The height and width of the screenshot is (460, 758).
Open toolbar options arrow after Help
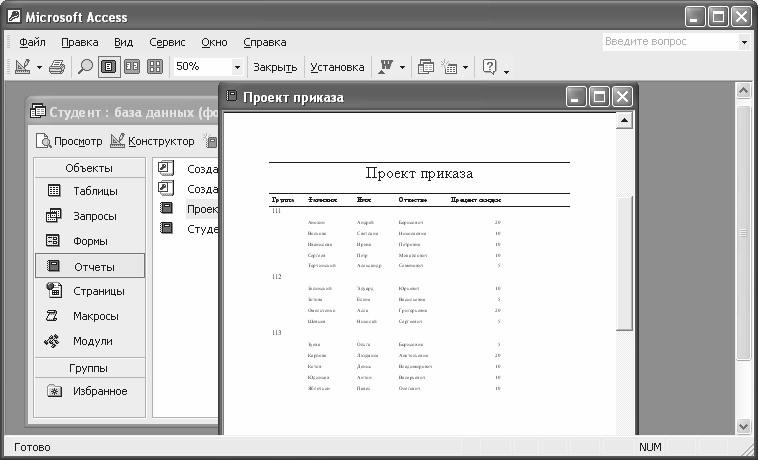coord(506,72)
